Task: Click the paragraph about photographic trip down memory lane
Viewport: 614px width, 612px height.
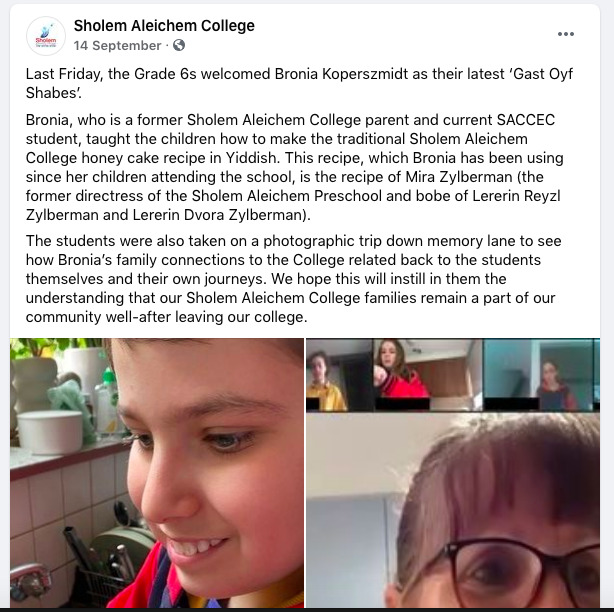Action: click(294, 279)
